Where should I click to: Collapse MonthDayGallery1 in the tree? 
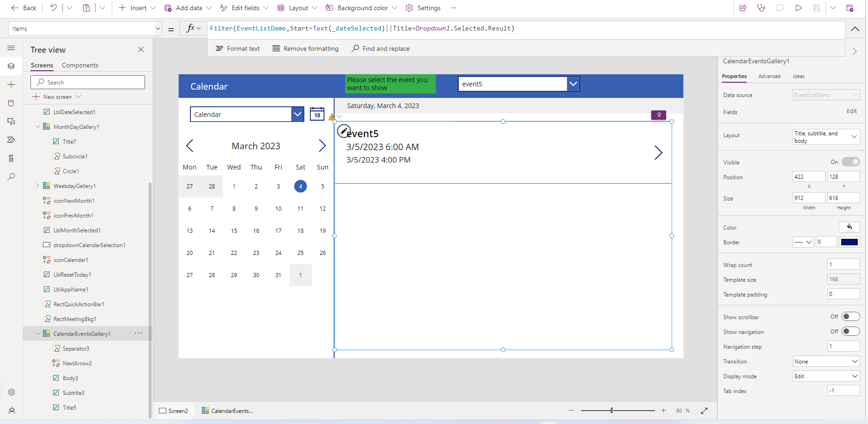38,127
